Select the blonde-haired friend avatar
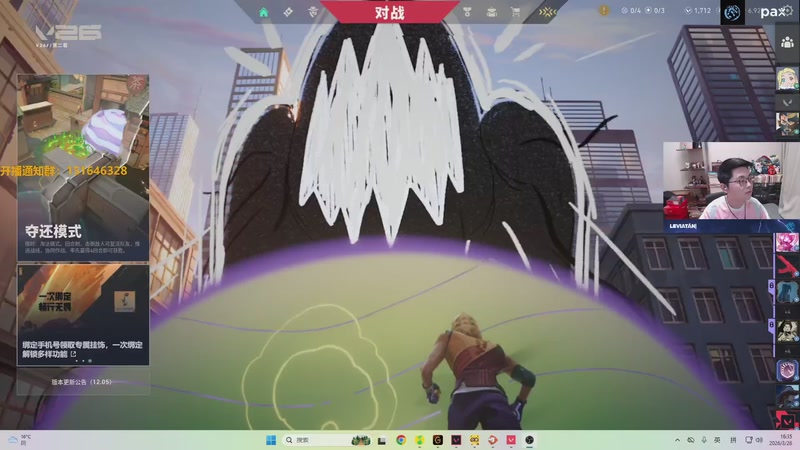This screenshot has width=800, height=450. click(x=787, y=79)
